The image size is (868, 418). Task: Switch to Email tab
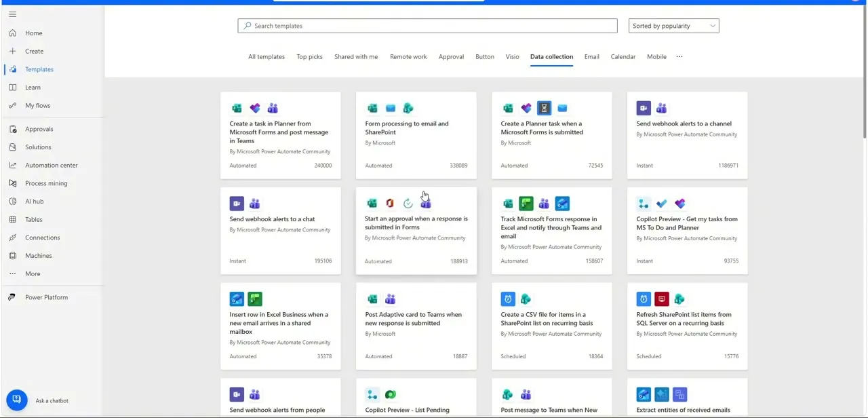(x=592, y=56)
